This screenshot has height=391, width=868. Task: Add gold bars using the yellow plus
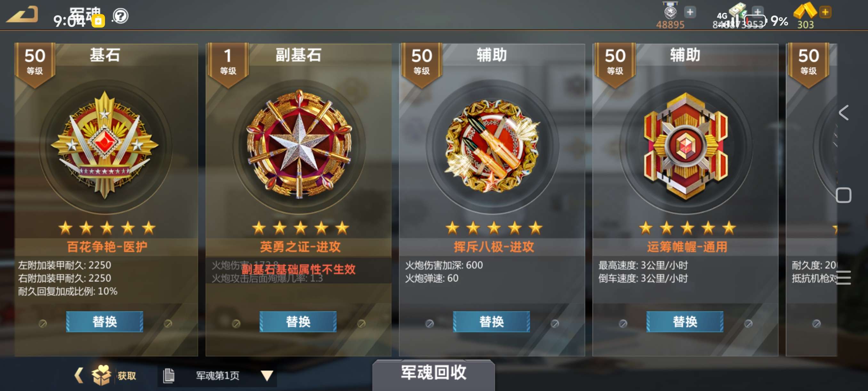click(825, 12)
